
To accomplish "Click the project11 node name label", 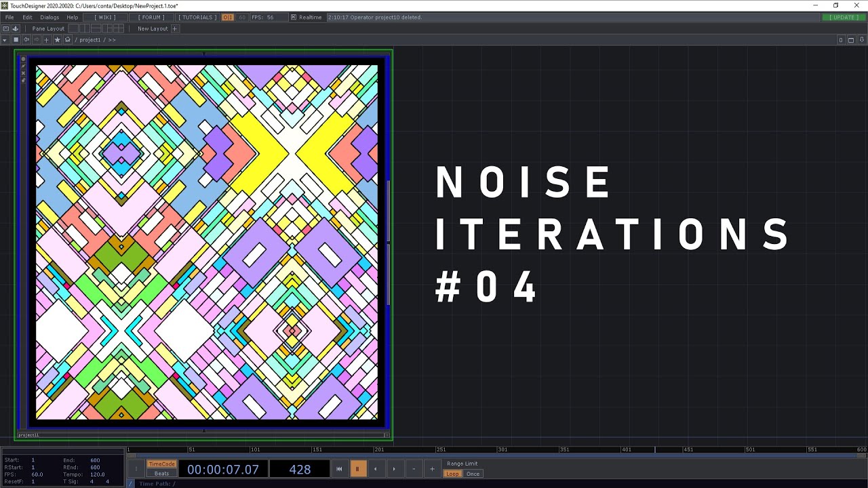I will (x=28, y=435).
